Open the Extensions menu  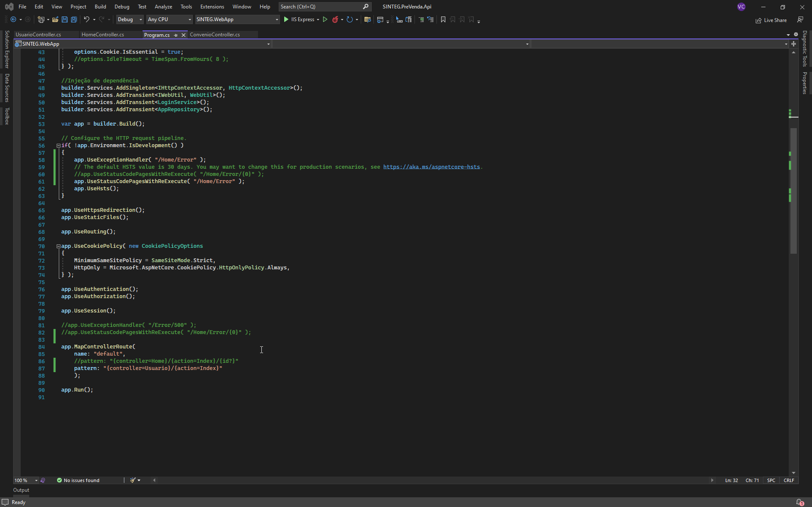click(212, 7)
